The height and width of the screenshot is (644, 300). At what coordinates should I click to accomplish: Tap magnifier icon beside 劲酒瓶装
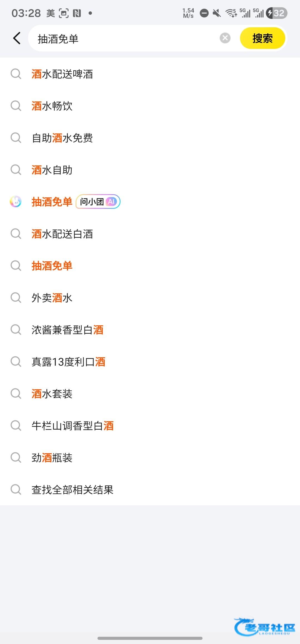click(16, 457)
